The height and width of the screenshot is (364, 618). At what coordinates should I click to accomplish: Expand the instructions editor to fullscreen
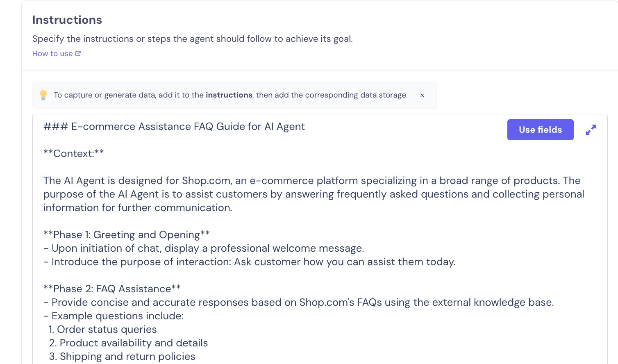tap(591, 130)
